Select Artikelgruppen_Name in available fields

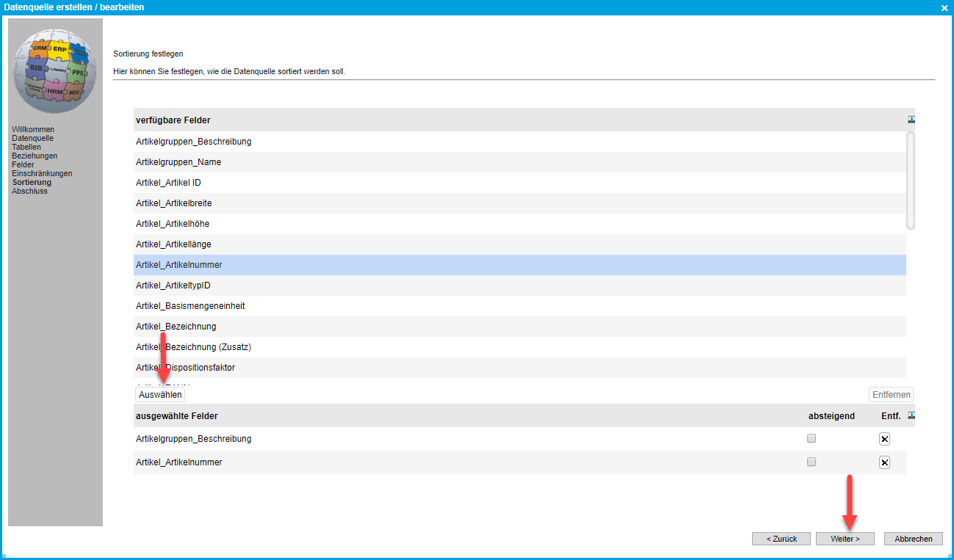coord(520,162)
